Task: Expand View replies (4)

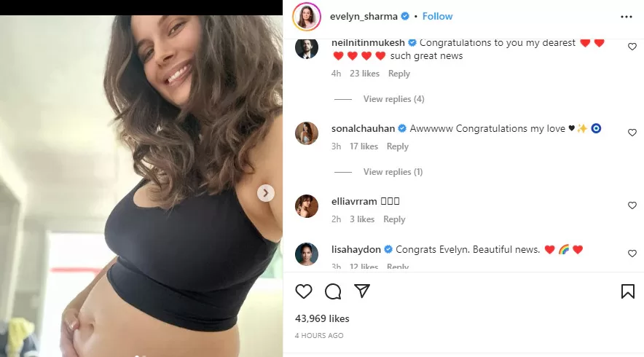Action: (x=393, y=99)
